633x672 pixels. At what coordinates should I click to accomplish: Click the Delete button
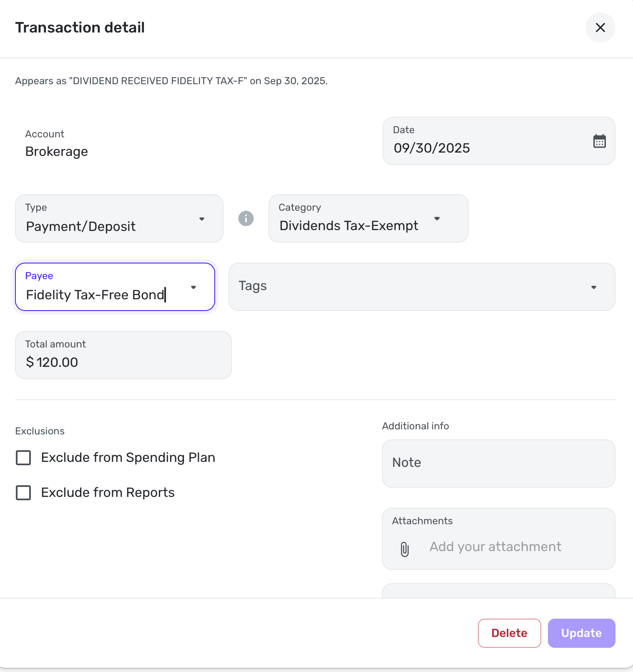coord(509,633)
